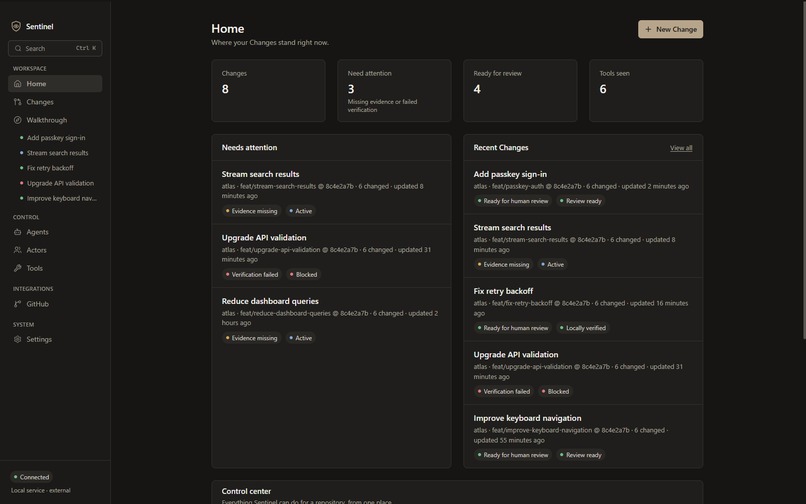Screen dimensions: 806x504
Task: Click 'Locally verified' badge on Fix retry backoff
Action: click(583, 328)
